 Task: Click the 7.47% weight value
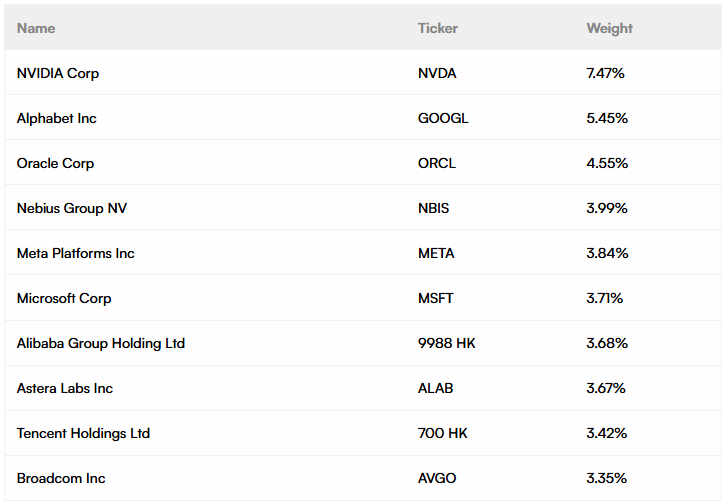click(606, 73)
